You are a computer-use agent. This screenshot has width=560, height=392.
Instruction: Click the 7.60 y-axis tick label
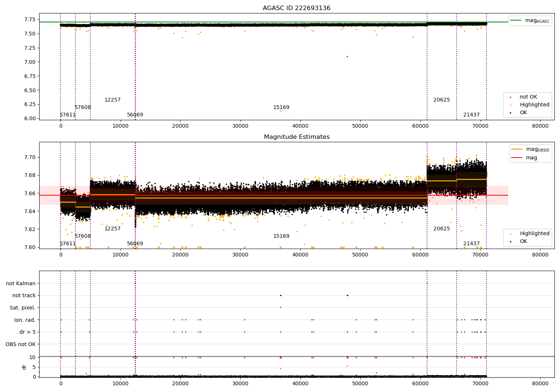[x=29, y=247]
